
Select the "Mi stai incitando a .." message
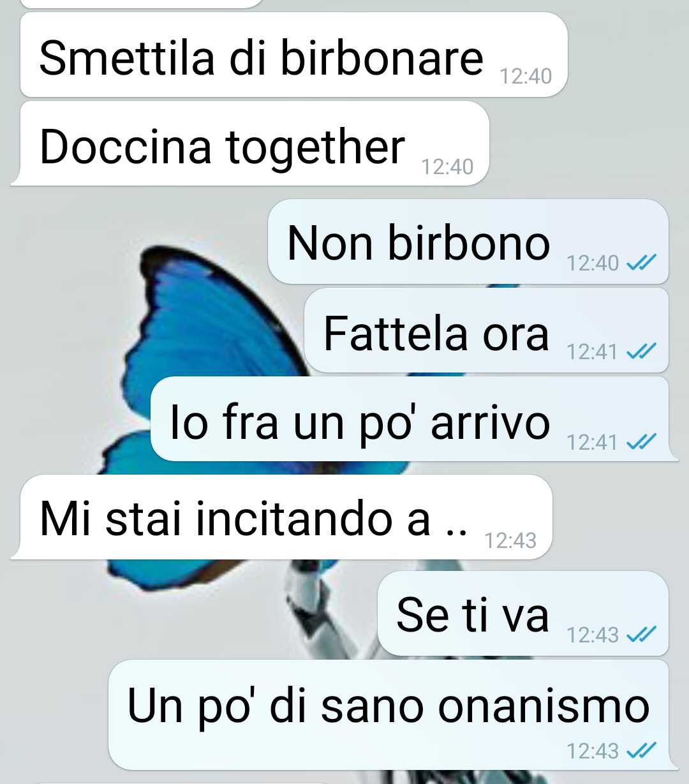pos(281,517)
